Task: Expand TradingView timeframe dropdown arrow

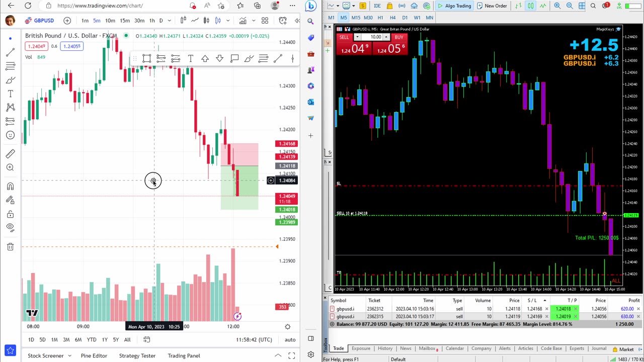Action: 169,21
